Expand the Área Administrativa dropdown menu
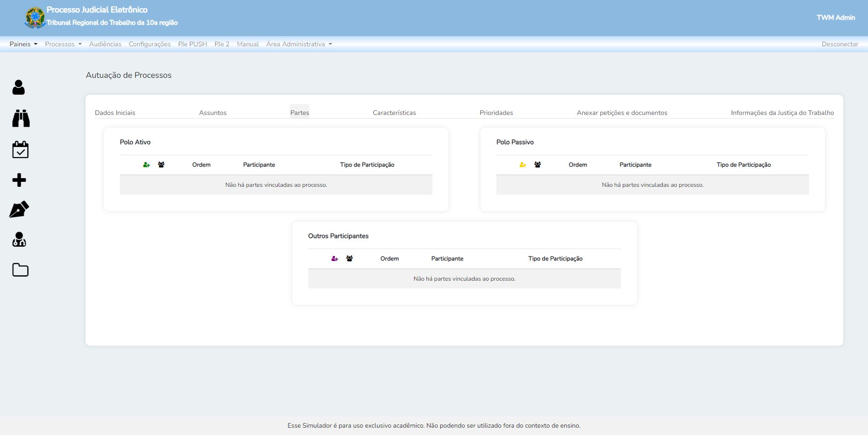 pos(299,44)
